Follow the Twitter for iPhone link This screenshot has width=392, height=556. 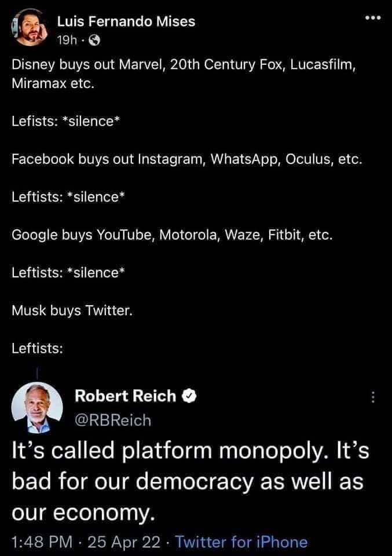coord(241,542)
